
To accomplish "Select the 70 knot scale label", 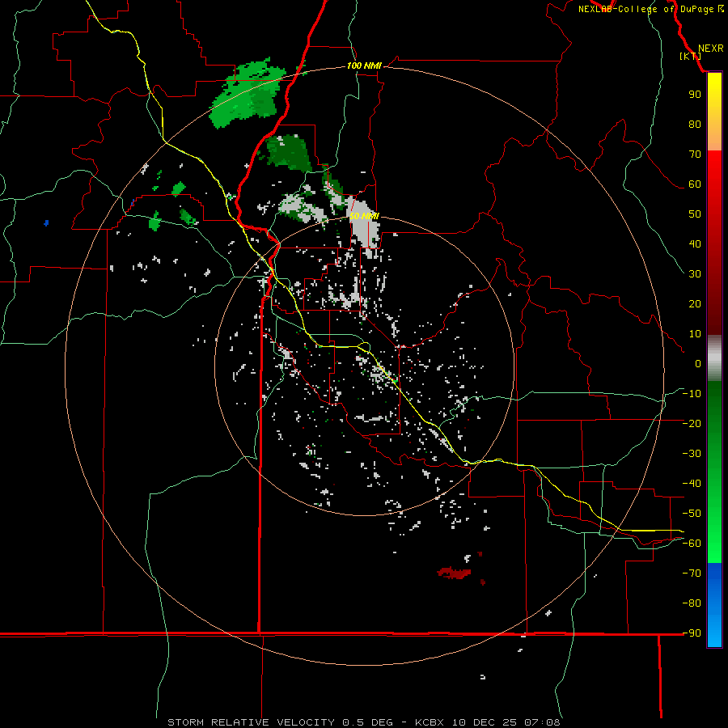I will coord(695,154).
